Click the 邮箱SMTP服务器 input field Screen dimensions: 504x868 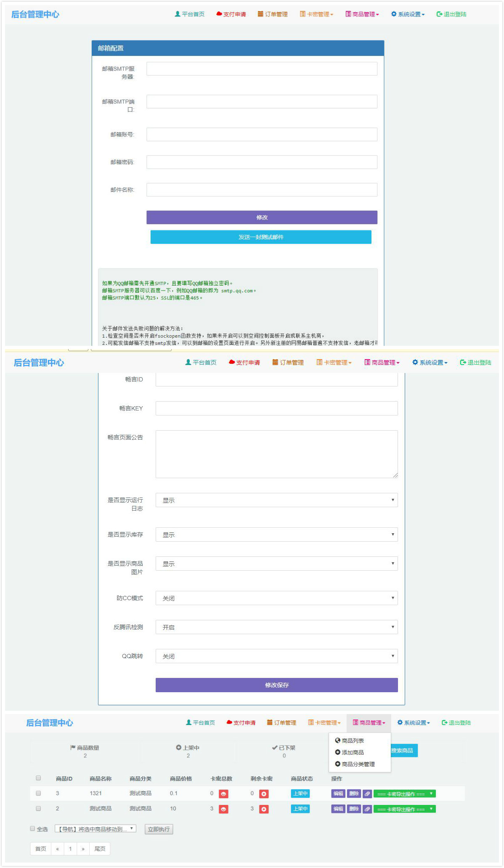tap(262, 69)
